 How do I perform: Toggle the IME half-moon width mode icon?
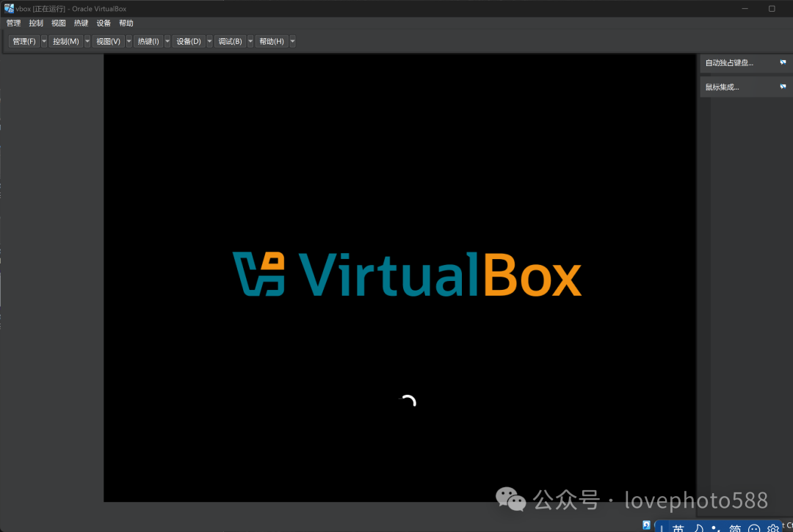coord(698,528)
